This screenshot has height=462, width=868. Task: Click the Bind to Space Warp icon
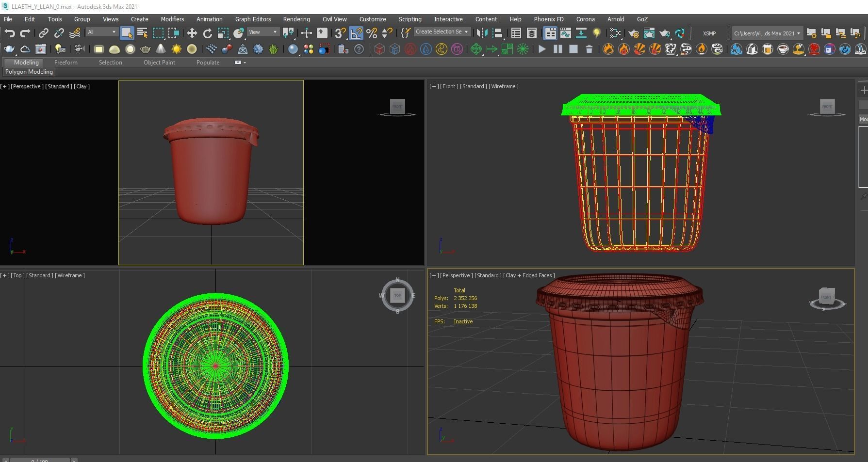pos(75,33)
